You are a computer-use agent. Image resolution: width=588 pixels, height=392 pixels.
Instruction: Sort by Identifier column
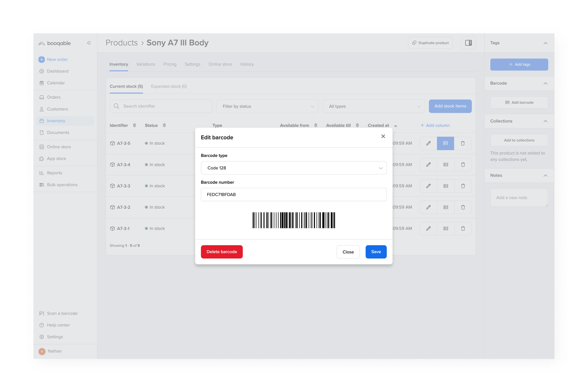(x=134, y=125)
